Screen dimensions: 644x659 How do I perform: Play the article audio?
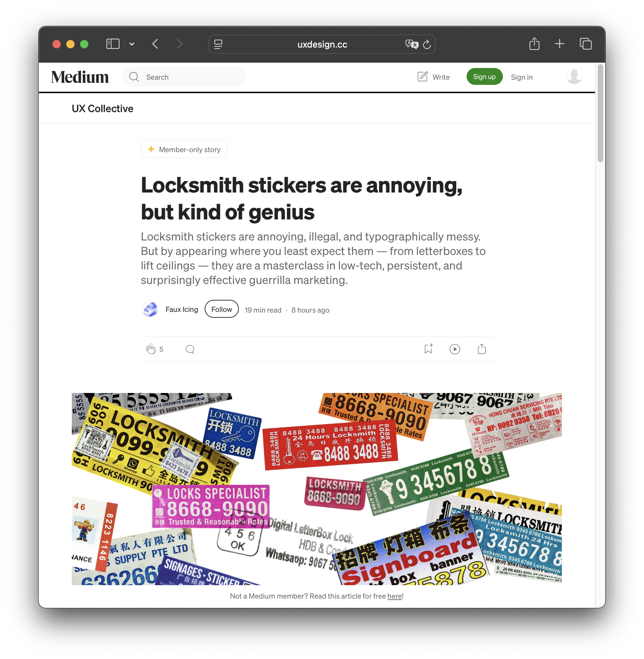(x=455, y=349)
